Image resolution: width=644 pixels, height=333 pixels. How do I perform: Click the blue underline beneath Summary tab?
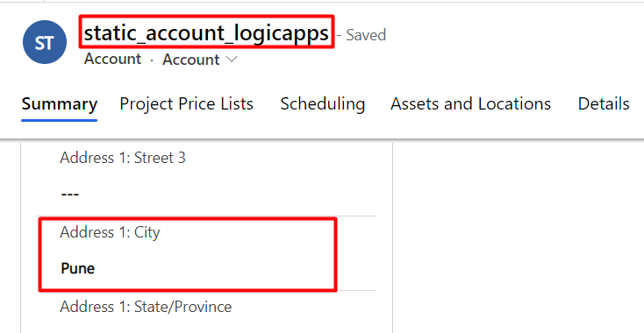[59, 120]
